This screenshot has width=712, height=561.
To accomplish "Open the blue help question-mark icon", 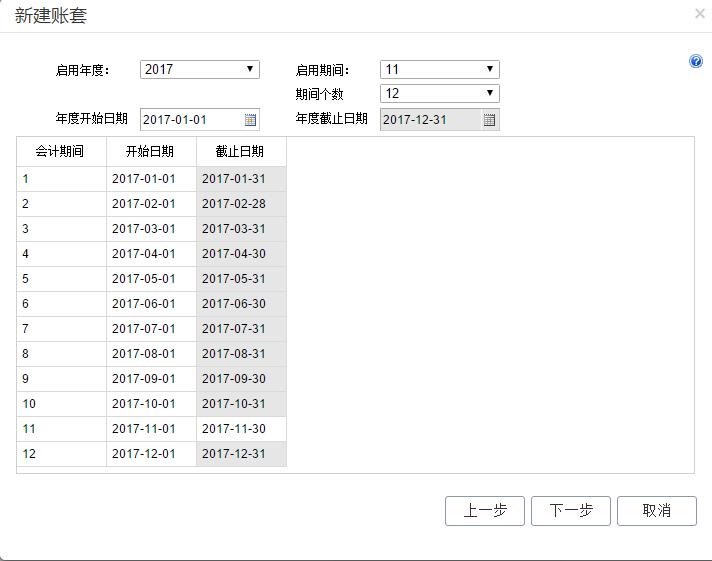I will 696,61.
